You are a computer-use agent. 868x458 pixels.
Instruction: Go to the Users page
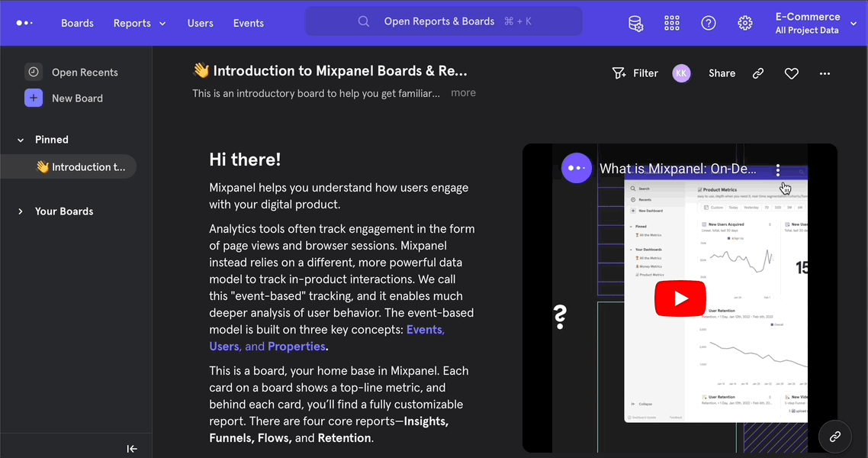(x=200, y=23)
